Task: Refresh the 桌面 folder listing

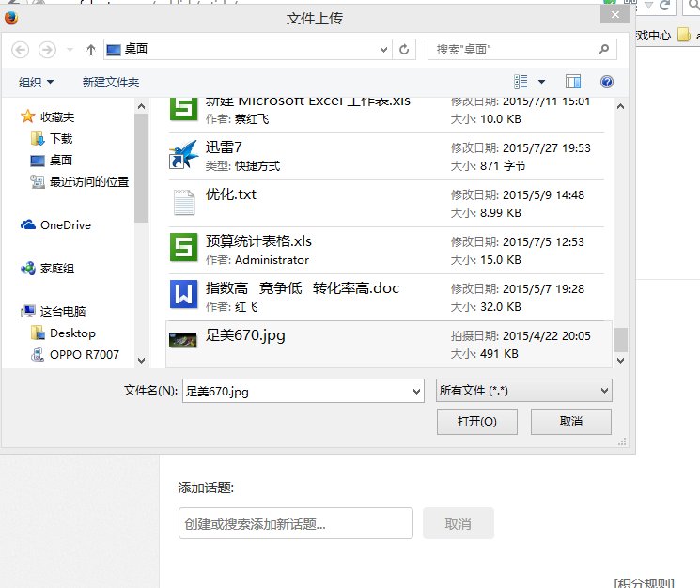Action: [404, 50]
